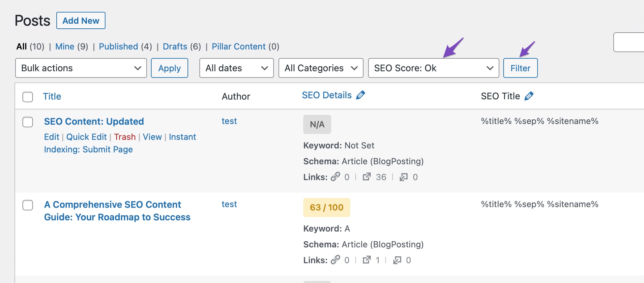
Task: Select the Comprehensive SEO Content Guide checkbox
Action: click(28, 205)
